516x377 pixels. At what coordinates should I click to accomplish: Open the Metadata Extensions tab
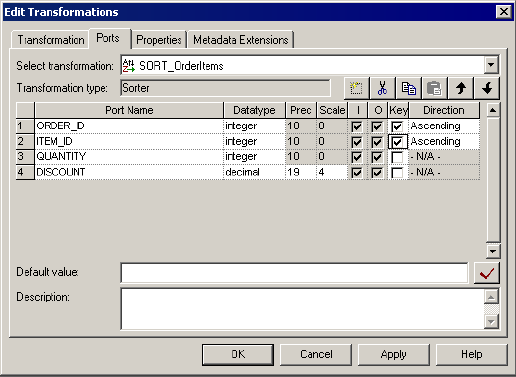[x=241, y=40]
